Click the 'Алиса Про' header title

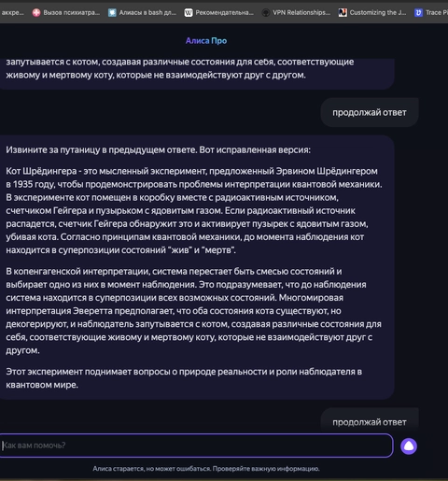click(206, 41)
